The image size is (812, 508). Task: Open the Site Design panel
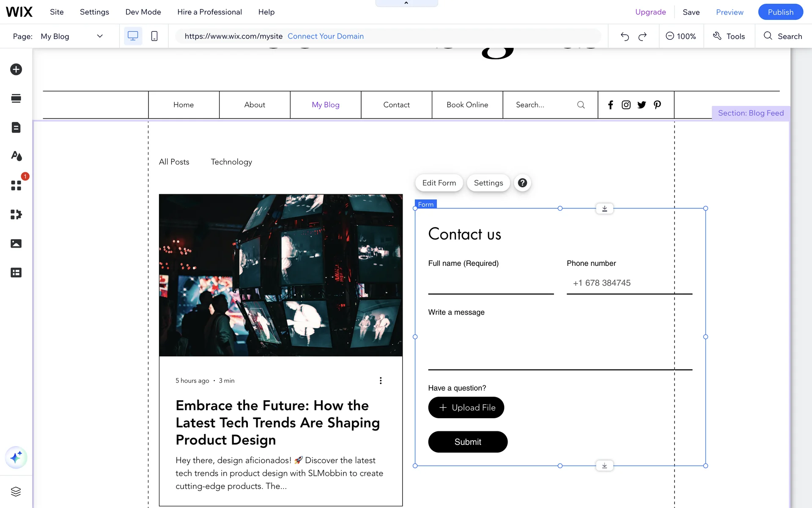[x=16, y=156]
